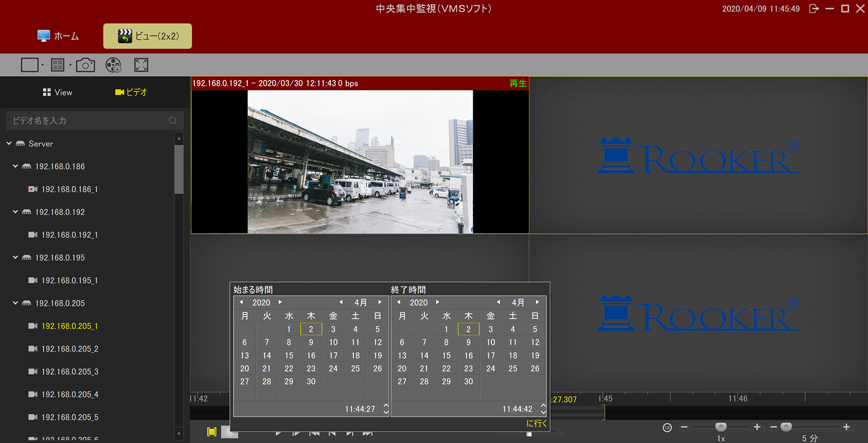Click the に行く go button

click(536, 423)
